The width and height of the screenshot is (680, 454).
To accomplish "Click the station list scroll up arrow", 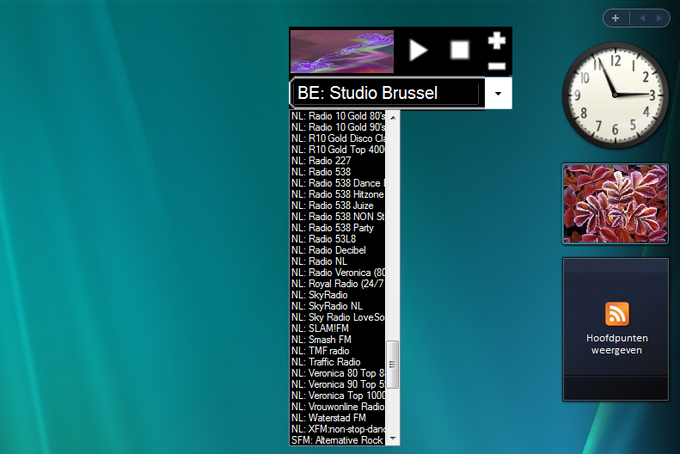I will (392, 118).
